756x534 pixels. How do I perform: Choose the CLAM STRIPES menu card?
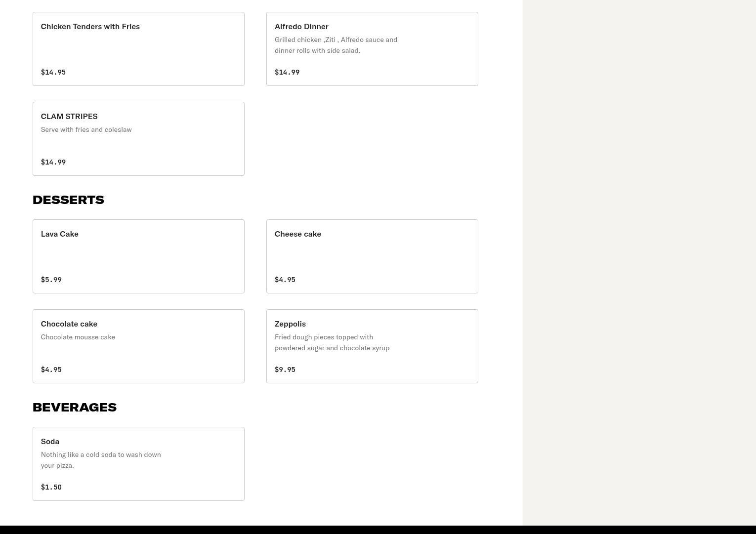click(138, 139)
